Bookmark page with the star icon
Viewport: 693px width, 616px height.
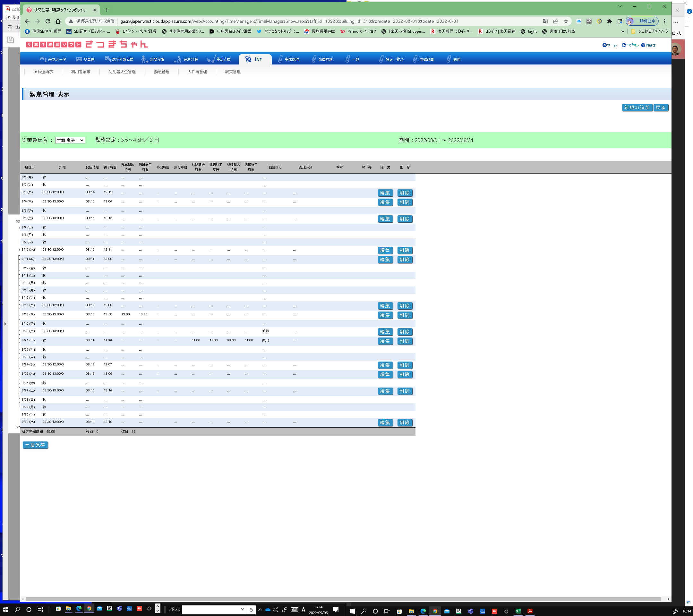566,21
